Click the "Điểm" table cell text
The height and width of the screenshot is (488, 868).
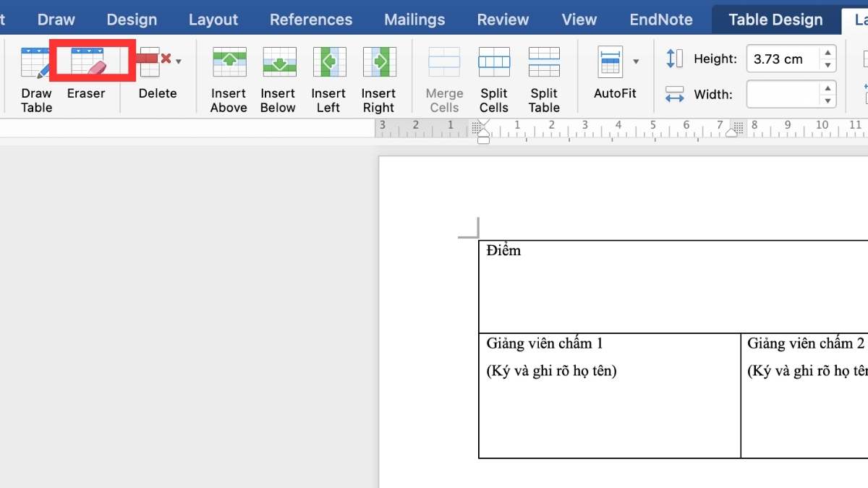pos(503,250)
